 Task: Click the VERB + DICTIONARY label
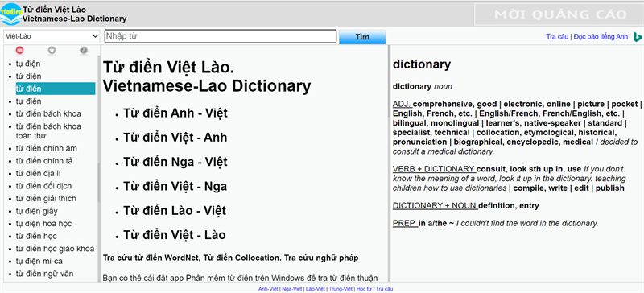coord(434,169)
